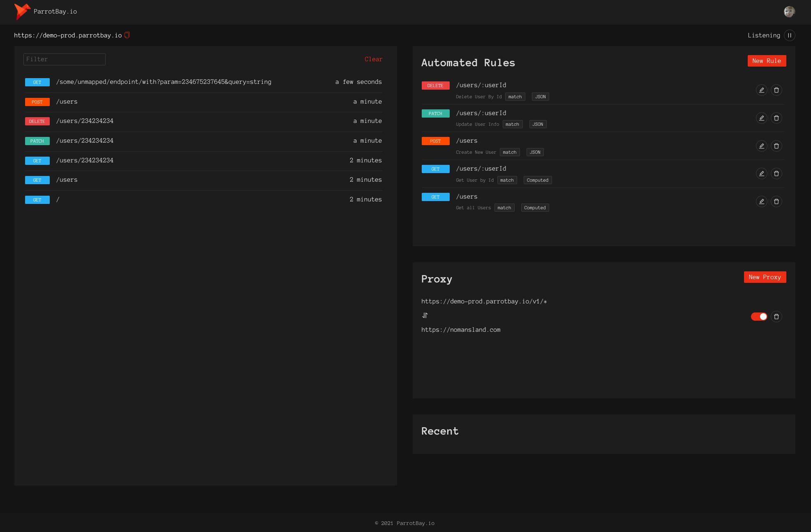Delete the PATCH /users/:userId rule
The width and height of the screenshot is (811, 532).
[776, 118]
